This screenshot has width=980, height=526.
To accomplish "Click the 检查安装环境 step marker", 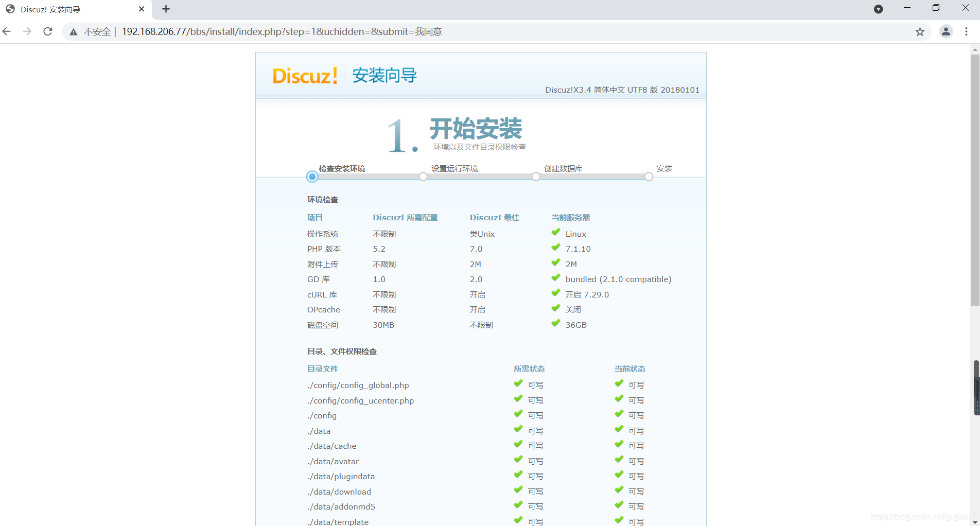I will click(312, 177).
